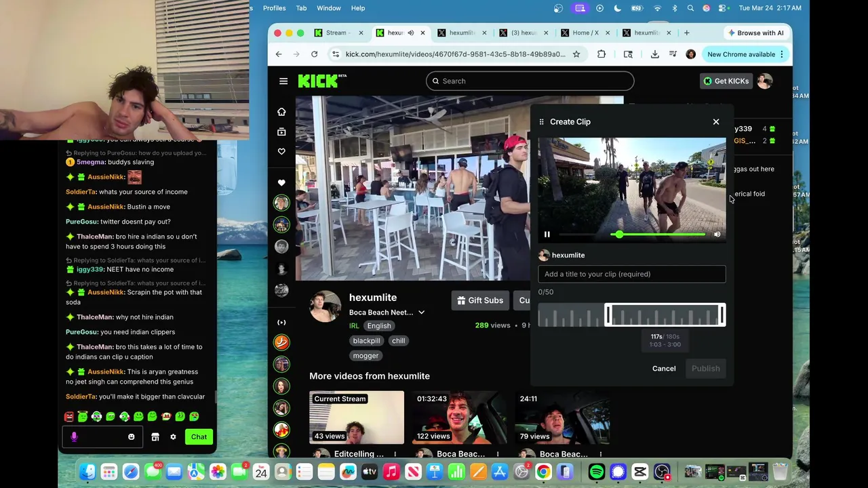Pause the clip preview playback
The height and width of the screenshot is (488, 868).
[x=547, y=235]
